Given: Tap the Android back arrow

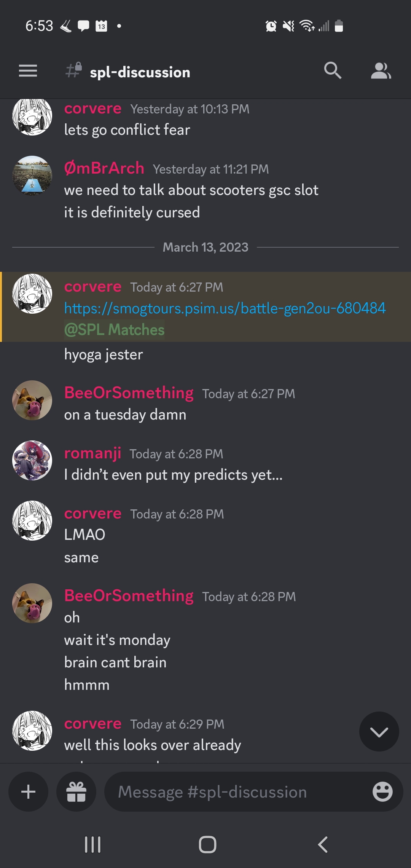Looking at the screenshot, I should 323,844.
